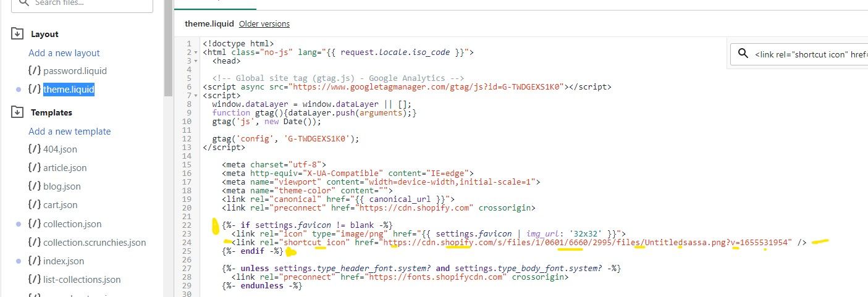Click the shortcut icon href URL
Image resolution: width=868 pixels, height=297 pixels.
(x=587, y=243)
